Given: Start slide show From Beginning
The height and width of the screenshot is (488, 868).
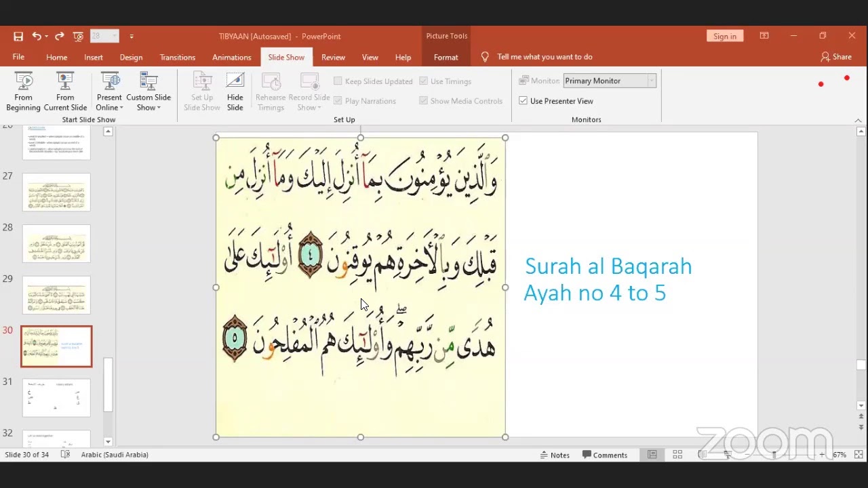Looking at the screenshot, I should click(23, 92).
